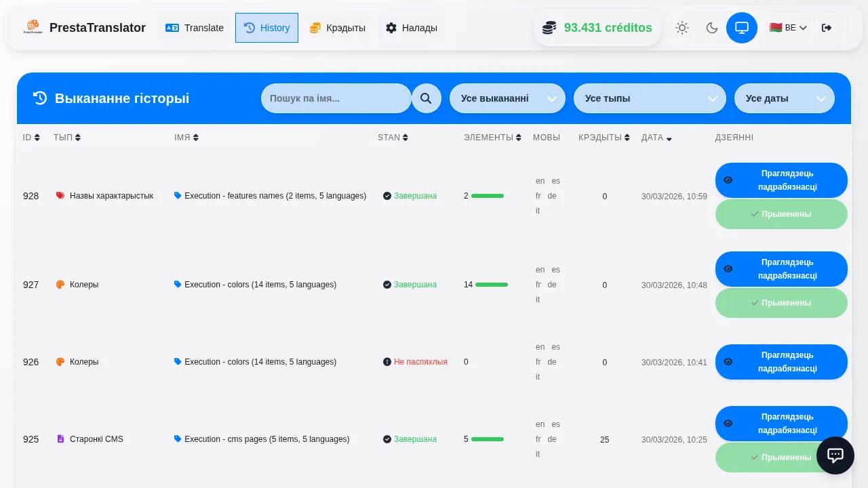Switch to light theme sun icon

(x=682, y=28)
